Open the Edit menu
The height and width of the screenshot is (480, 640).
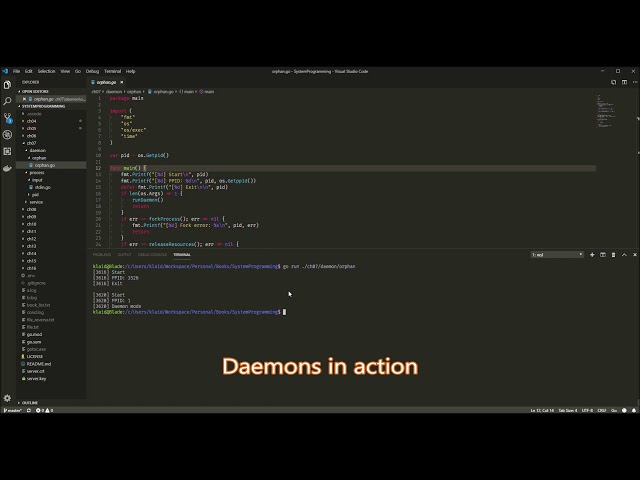coord(29,71)
